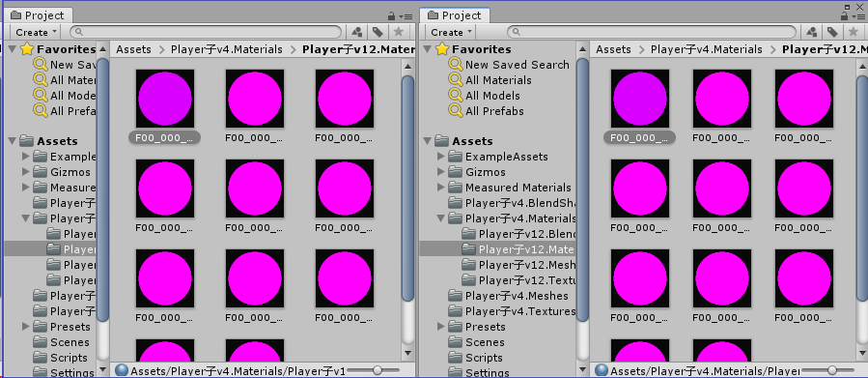The height and width of the screenshot is (378, 868).
Task: Open panel options menu in right Project window
Action: 859,16
